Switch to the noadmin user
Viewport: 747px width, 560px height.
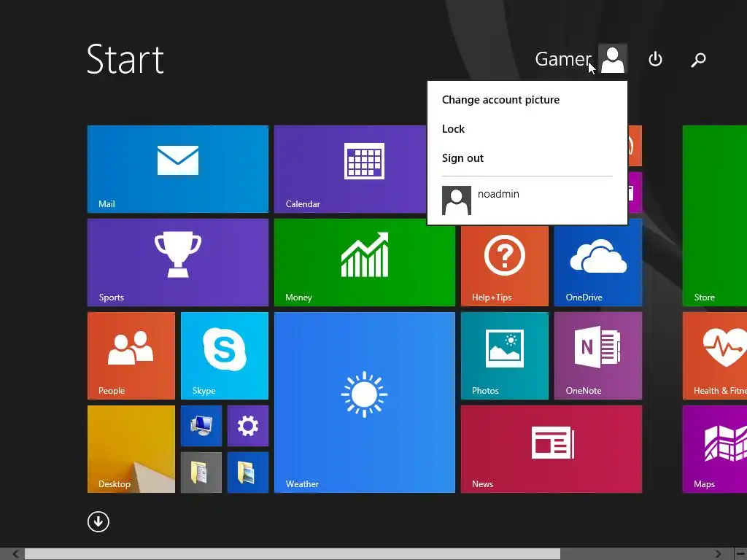pyautogui.click(x=527, y=201)
